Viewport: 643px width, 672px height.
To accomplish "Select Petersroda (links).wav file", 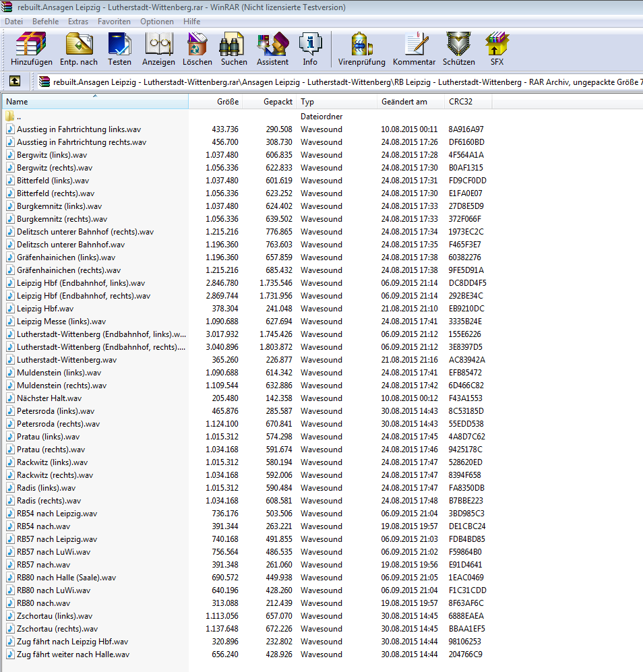I will click(x=56, y=411).
